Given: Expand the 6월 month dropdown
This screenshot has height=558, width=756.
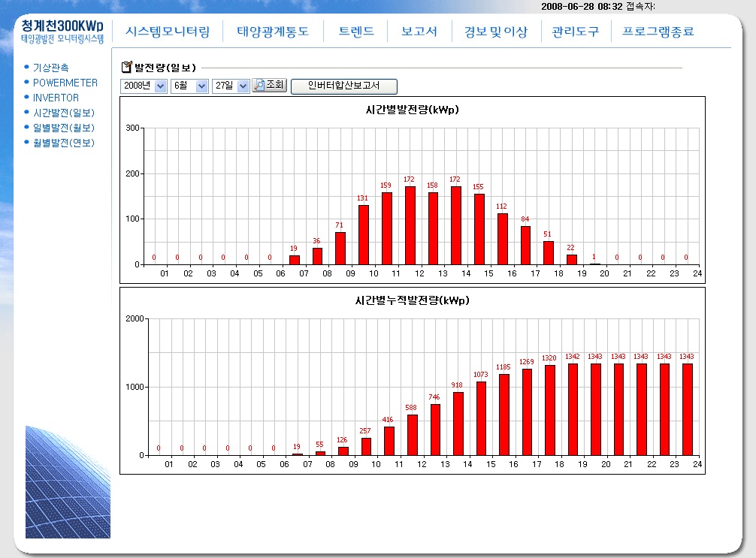Looking at the screenshot, I should [201, 86].
